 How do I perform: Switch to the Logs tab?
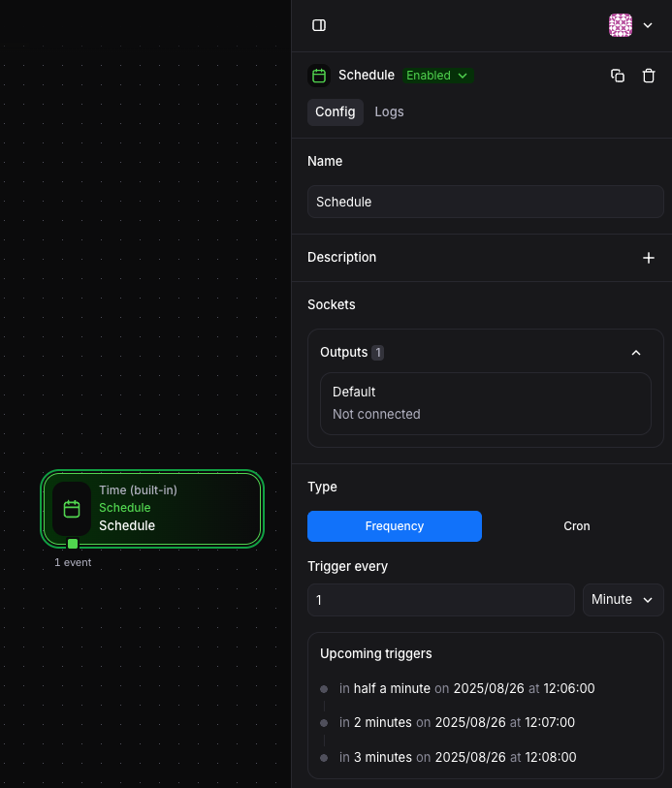pos(389,111)
